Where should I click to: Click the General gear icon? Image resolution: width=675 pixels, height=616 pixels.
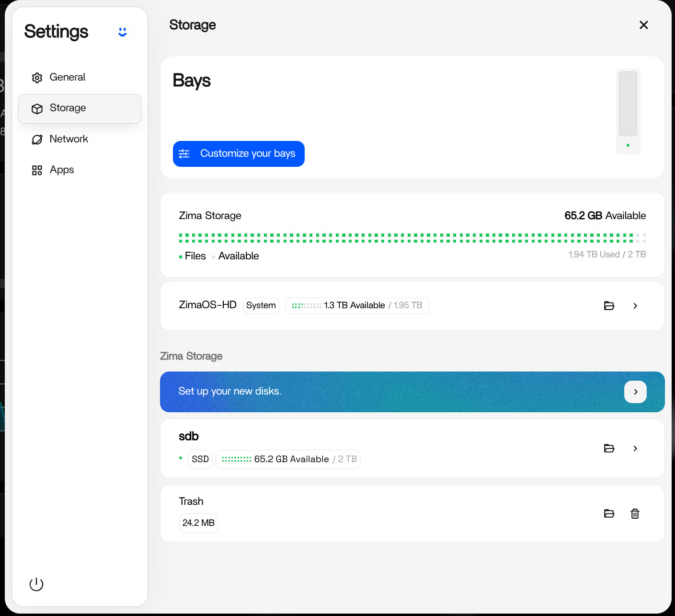coord(37,78)
